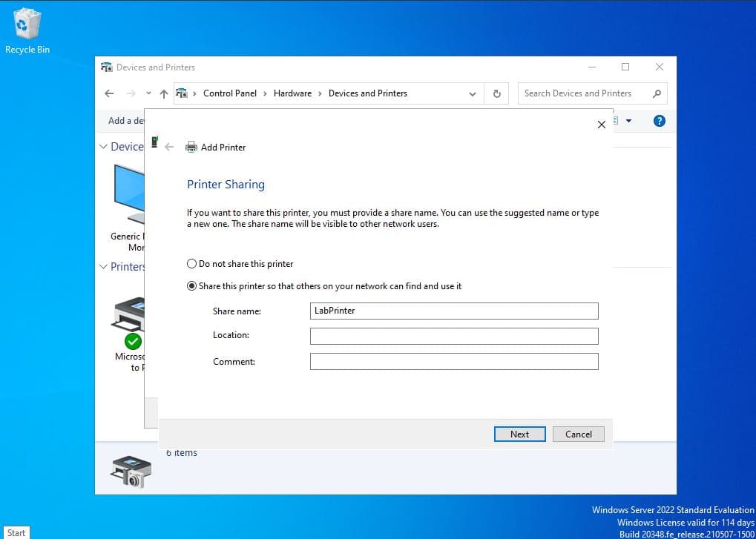The image size is (756, 539).
Task: Click the Next button
Action: (519, 434)
